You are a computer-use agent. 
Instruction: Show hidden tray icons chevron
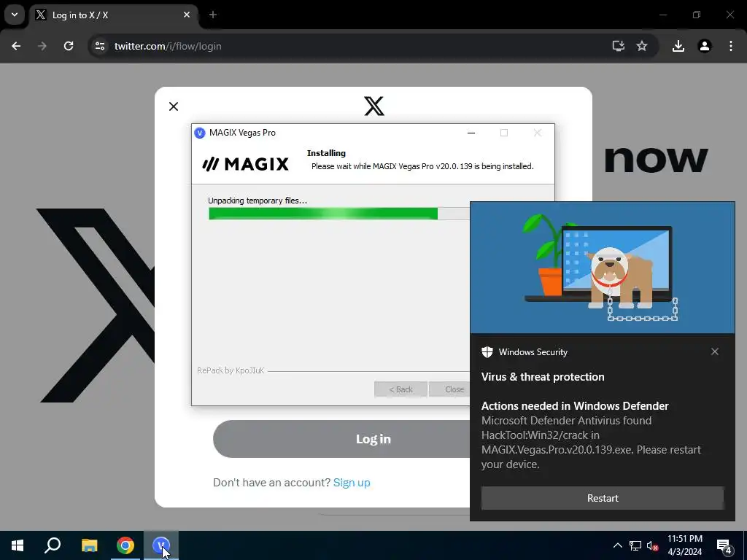(617, 545)
